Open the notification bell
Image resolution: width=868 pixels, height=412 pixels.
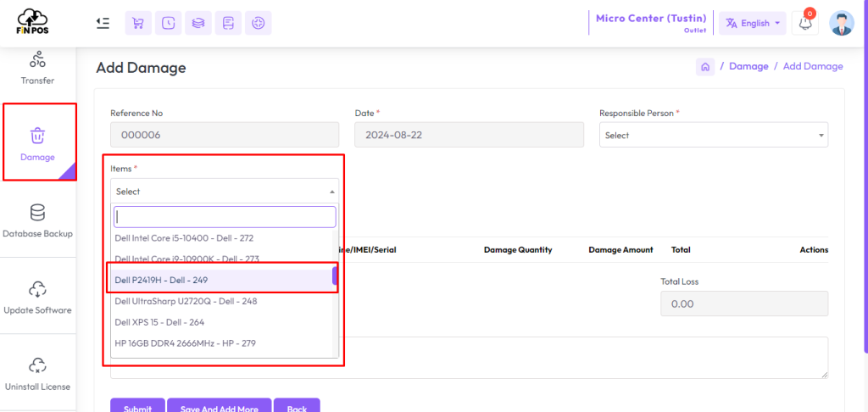tap(805, 23)
